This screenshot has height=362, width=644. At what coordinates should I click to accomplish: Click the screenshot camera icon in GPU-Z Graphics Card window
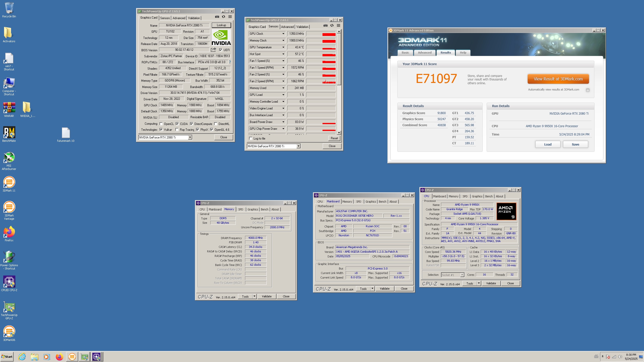pos(217,17)
